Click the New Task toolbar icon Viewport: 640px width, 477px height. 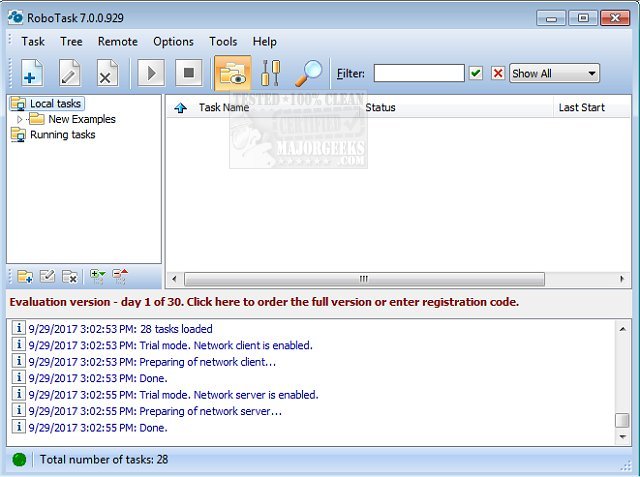pyautogui.click(x=32, y=73)
